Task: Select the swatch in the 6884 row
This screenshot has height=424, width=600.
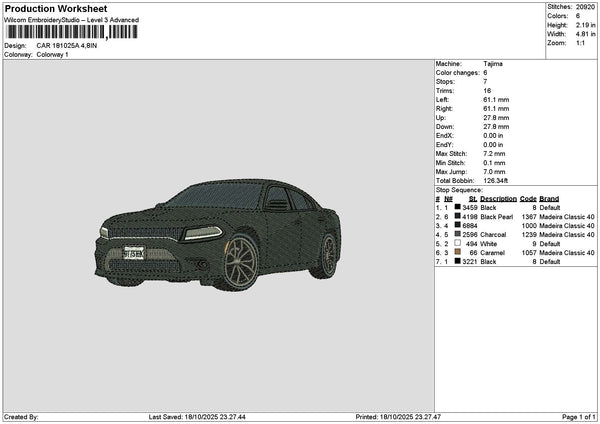Action: coord(457,225)
